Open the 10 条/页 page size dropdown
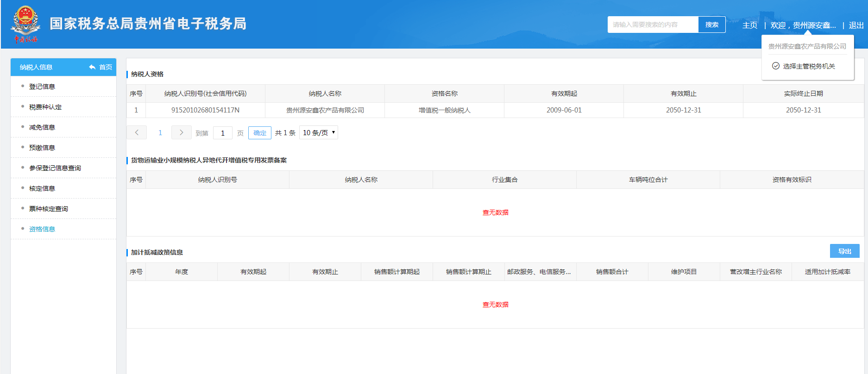 point(319,133)
